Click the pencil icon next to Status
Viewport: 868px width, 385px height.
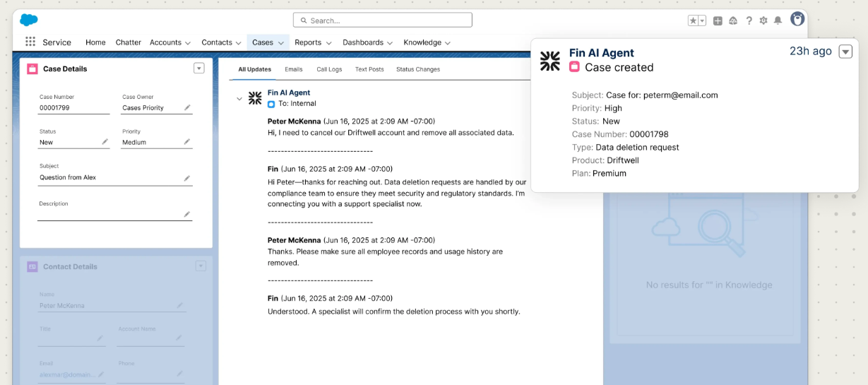pyautogui.click(x=105, y=142)
